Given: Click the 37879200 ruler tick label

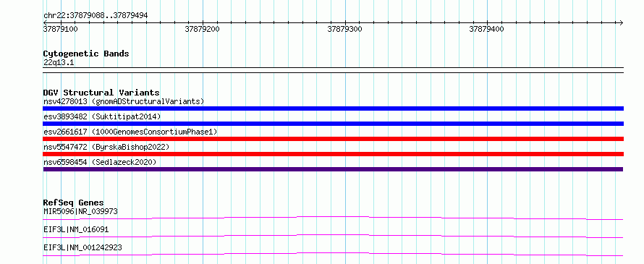Looking at the screenshot, I should (202, 29).
